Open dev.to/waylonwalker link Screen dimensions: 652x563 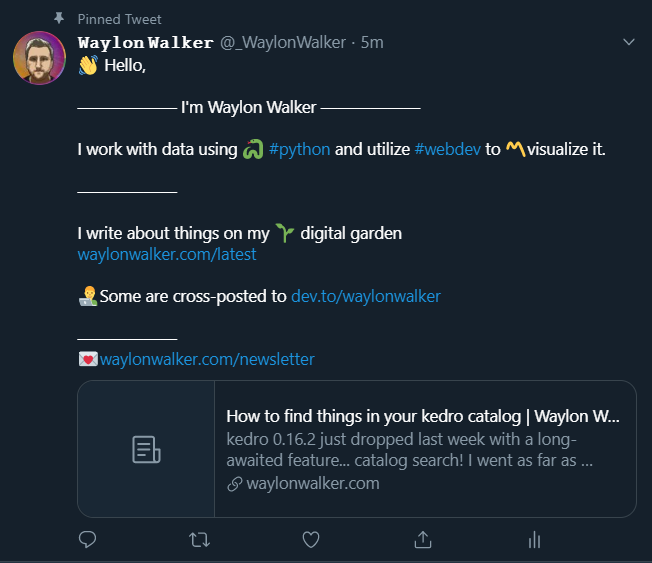365,296
